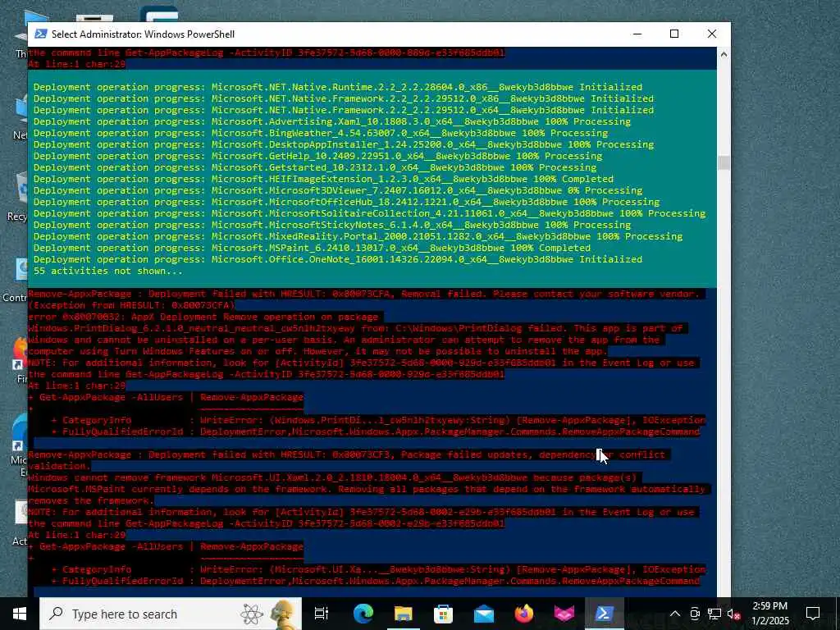The width and height of the screenshot is (840, 630).
Task: Click the Meet Now tray icon
Action: (x=695, y=614)
